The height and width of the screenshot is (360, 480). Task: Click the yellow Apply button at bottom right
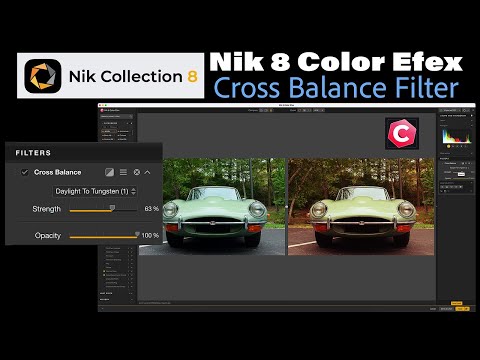click(462, 309)
